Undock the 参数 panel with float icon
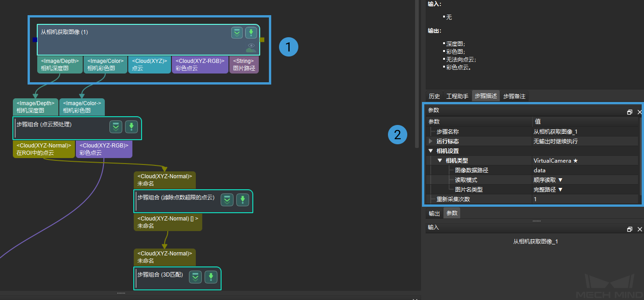This screenshot has height=300, width=644. click(629, 112)
